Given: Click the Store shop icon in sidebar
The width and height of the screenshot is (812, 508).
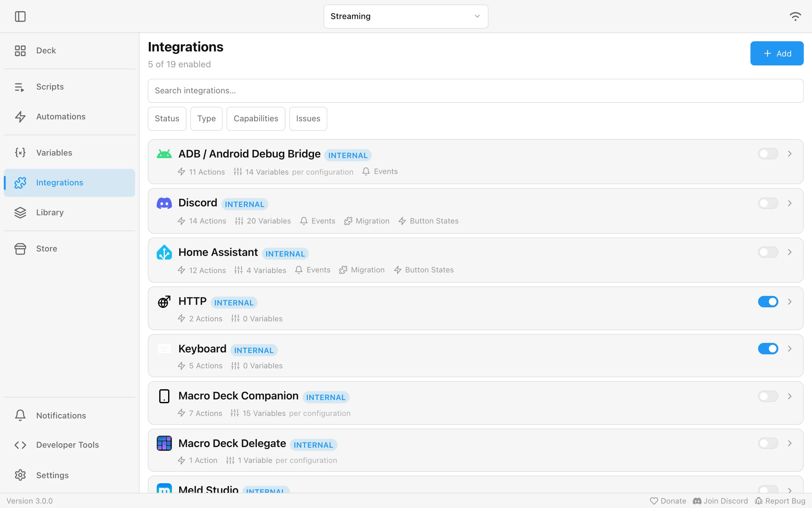Looking at the screenshot, I should tap(20, 249).
